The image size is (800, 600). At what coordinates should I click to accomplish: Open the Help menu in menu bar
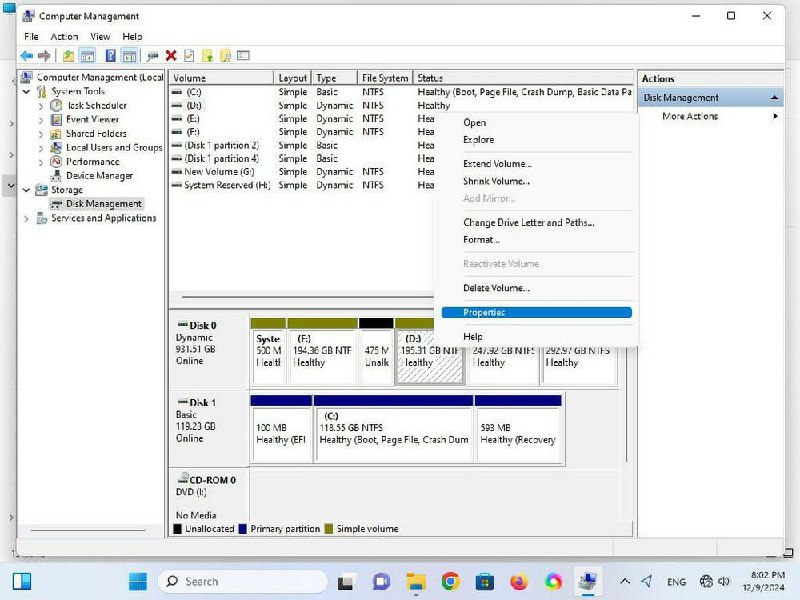tap(132, 37)
